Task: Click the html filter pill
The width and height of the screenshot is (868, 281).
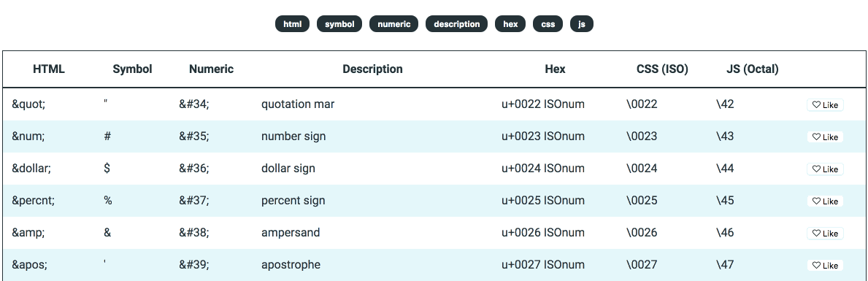Action: [x=292, y=24]
